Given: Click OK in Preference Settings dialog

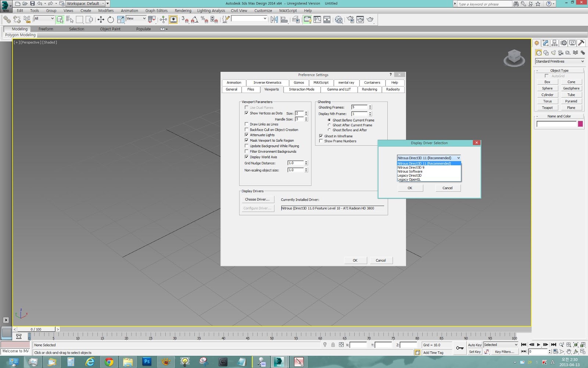Looking at the screenshot, I should tap(355, 260).
